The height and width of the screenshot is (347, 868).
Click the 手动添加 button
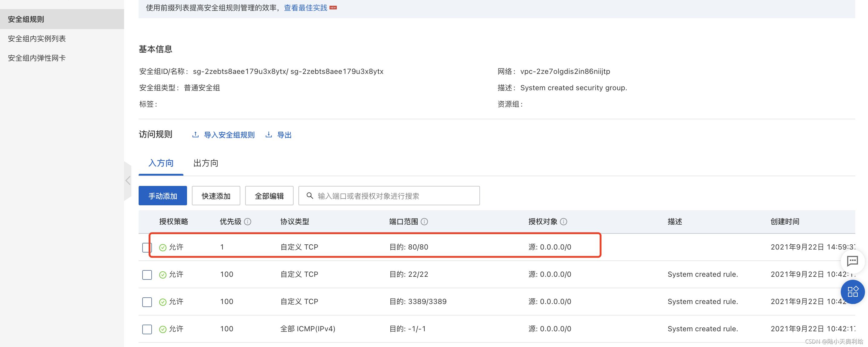(x=163, y=196)
